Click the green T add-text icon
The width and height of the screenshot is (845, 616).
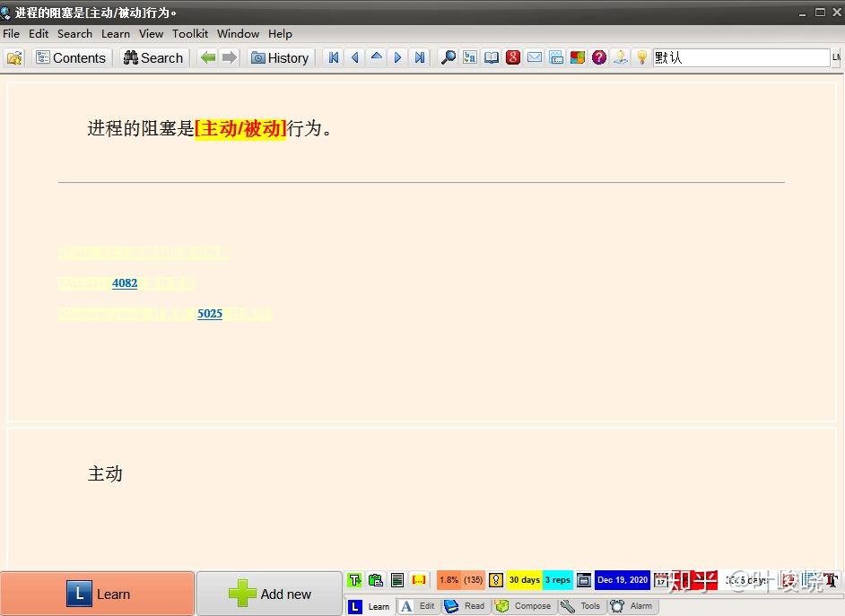[354, 579]
